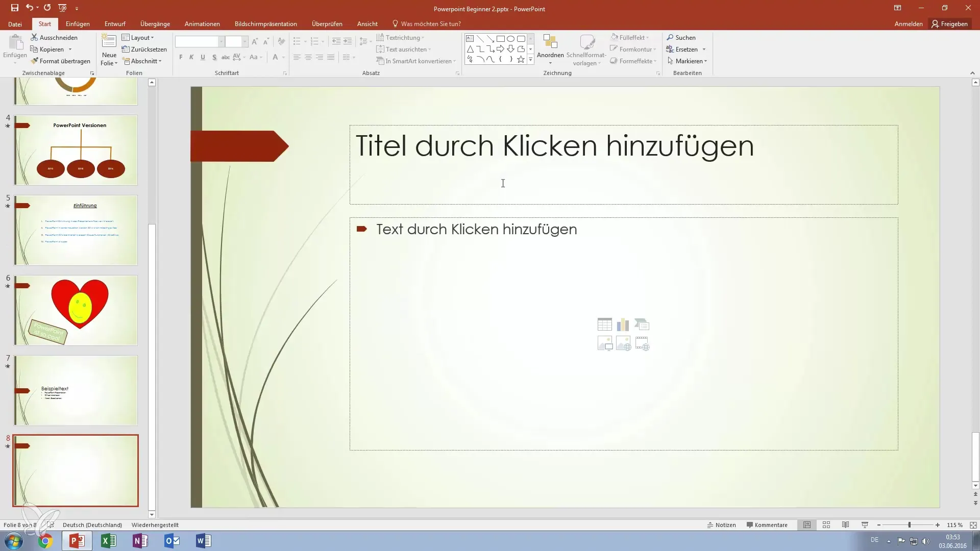Image resolution: width=980 pixels, height=551 pixels.
Task: Insert table icon in content placeholder
Action: point(604,324)
